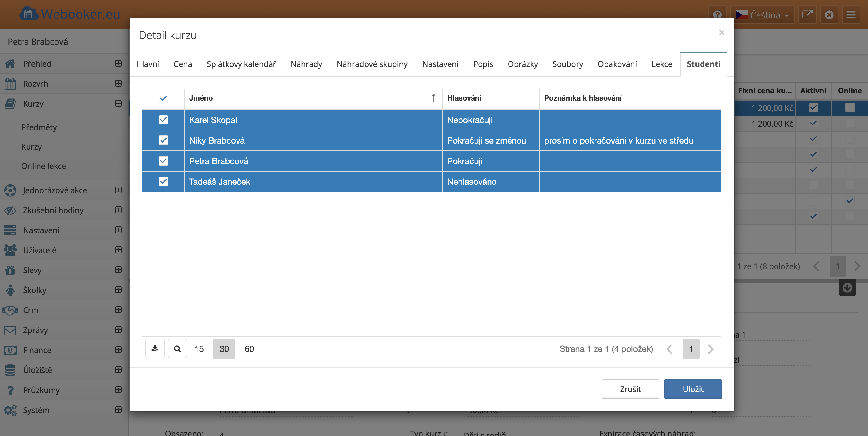Image resolution: width=868 pixels, height=436 pixels.
Task: Sort by the Jméno column header
Action: click(201, 98)
